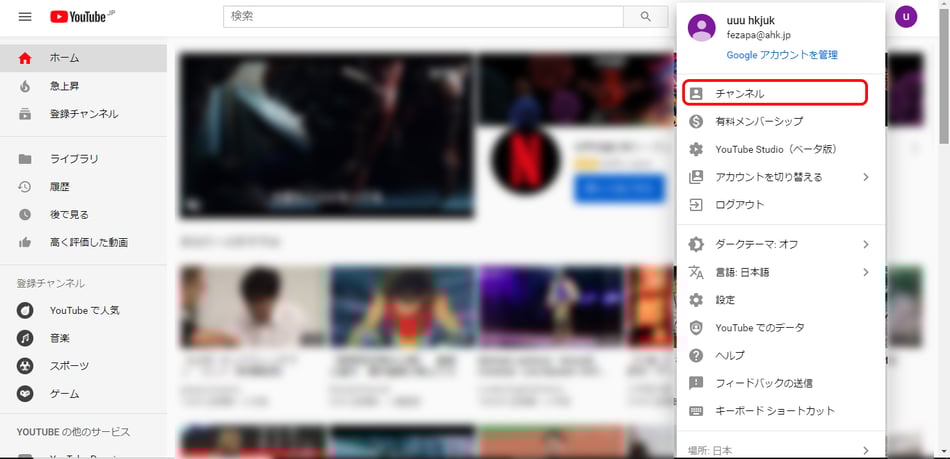950x459 pixels.
Task: Click the 履歴 history clock icon
Action: tap(25, 187)
